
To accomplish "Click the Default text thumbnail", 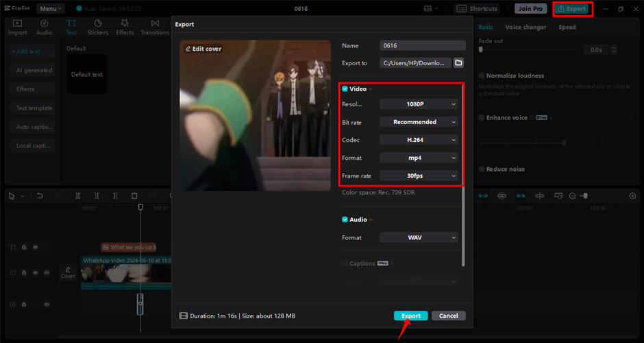I will (86, 74).
